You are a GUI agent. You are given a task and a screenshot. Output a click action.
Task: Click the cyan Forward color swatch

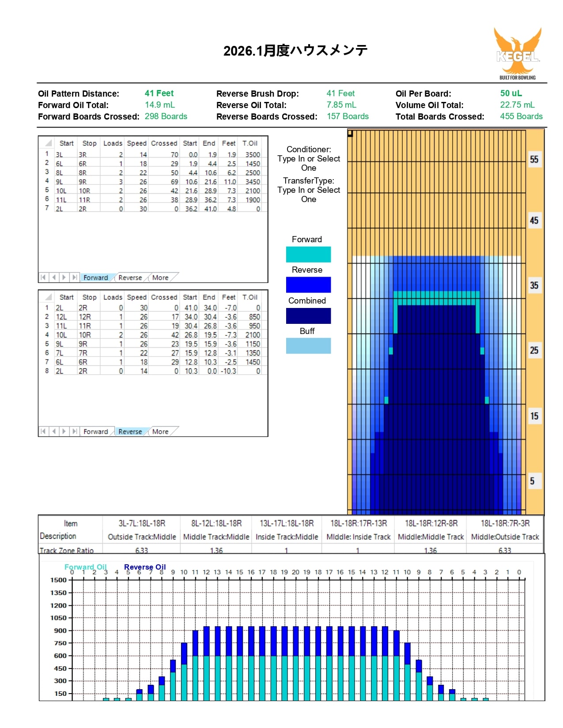(308, 255)
